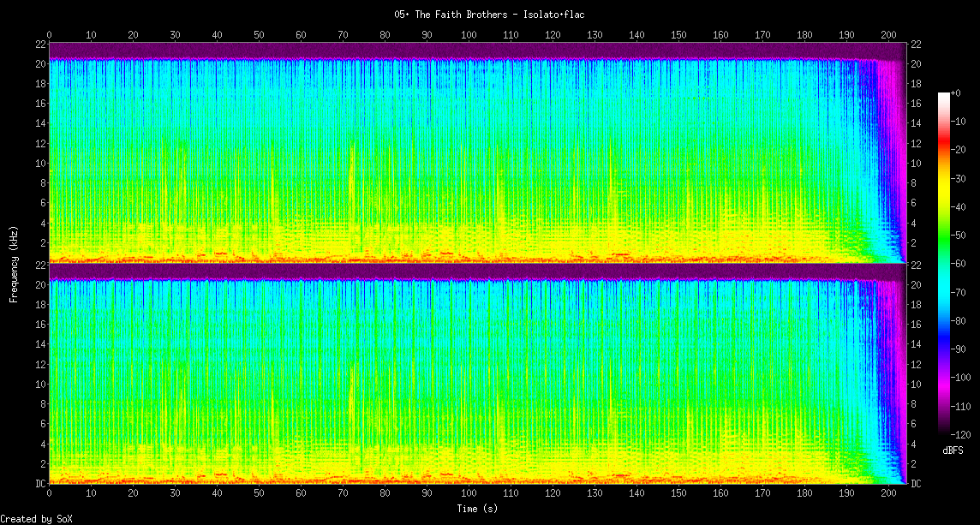The width and height of the screenshot is (980, 525).
Task: Click the '-30' mark on the dBFS scale
Action: (x=959, y=178)
